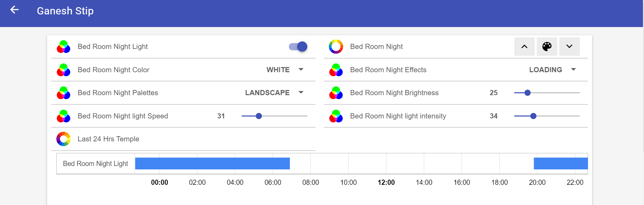Open the palette color picker for Bed Room Night
The height and width of the screenshot is (205, 644).
[547, 47]
